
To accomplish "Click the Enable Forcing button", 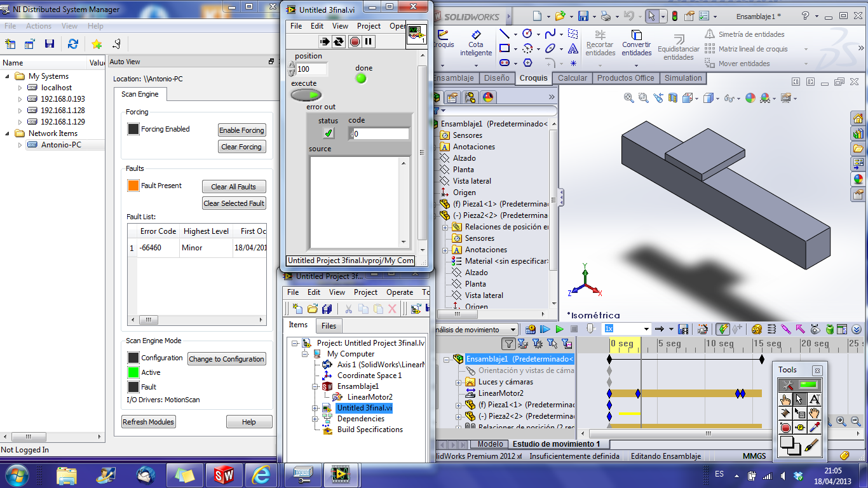I will coord(241,130).
